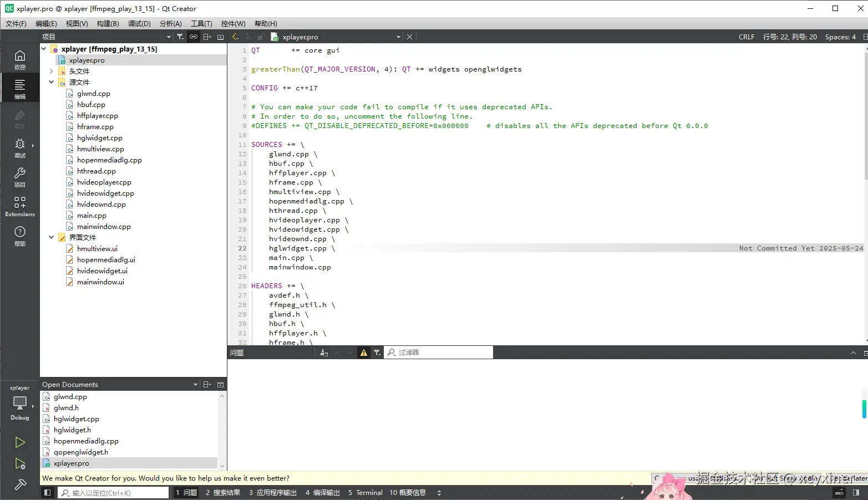
Task: Collapse the 界面文件 forms folder
Action: [52, 237]
